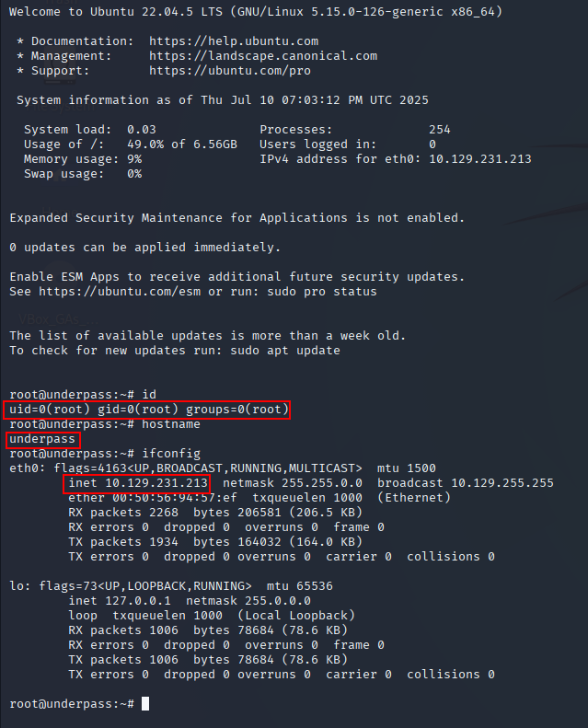Screen dimensions: 588x728
Task: Click the ifconfig command on the prompt line
Action: coord(171,454)
